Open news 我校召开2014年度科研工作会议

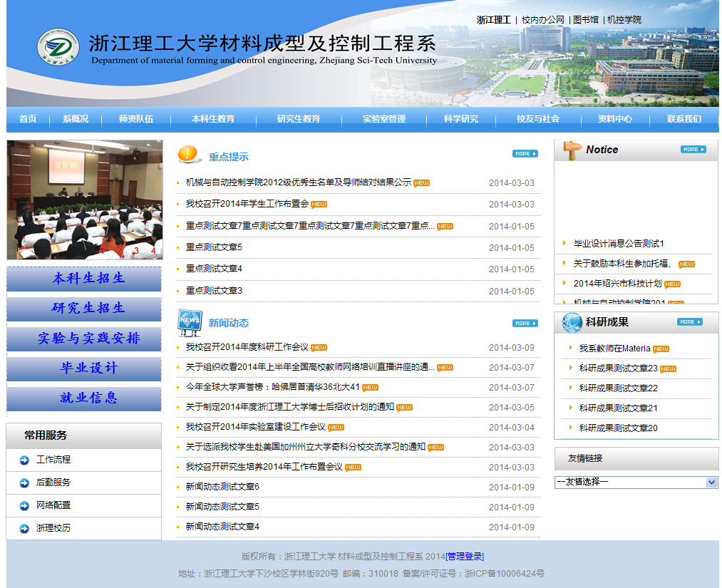[247, 347]
